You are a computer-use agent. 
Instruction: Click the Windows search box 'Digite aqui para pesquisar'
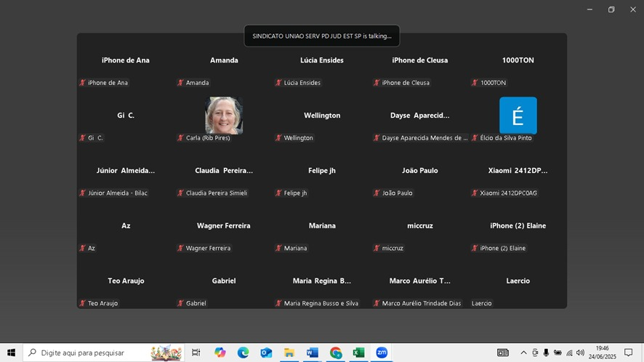[103, 353]
